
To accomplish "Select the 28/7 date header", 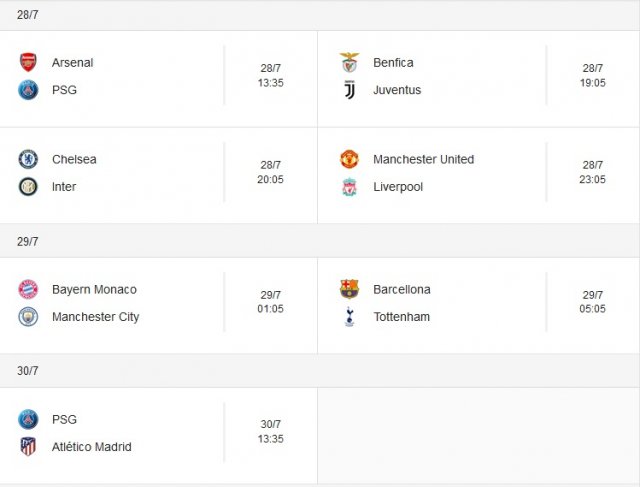I will tap(28, 15).
